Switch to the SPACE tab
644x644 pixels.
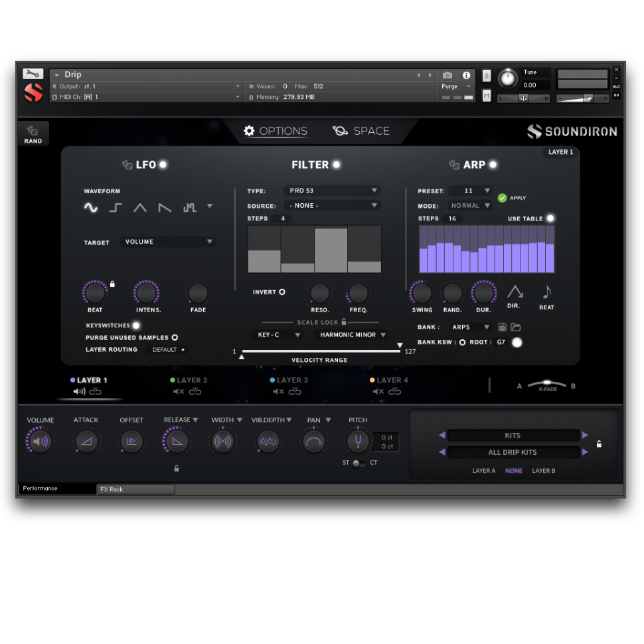coord(361,131)
